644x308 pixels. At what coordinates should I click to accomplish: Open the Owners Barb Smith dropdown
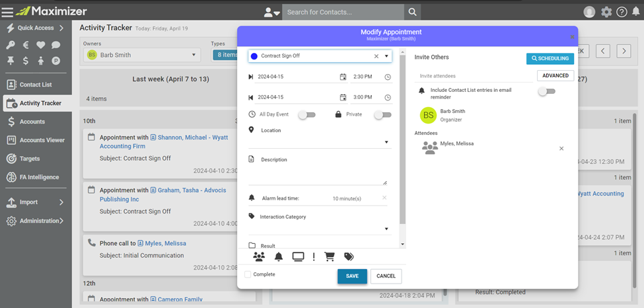(x=142, y=55)
